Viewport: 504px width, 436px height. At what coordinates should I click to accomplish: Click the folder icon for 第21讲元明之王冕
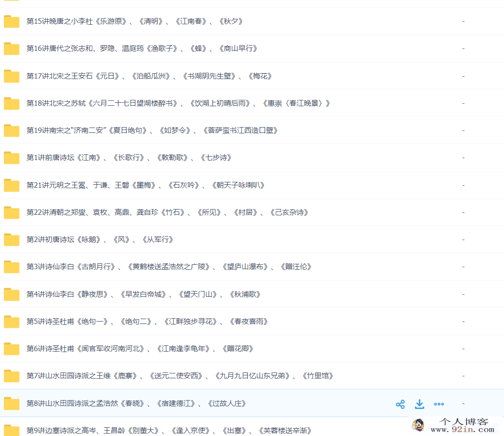(x=12, y=185)
